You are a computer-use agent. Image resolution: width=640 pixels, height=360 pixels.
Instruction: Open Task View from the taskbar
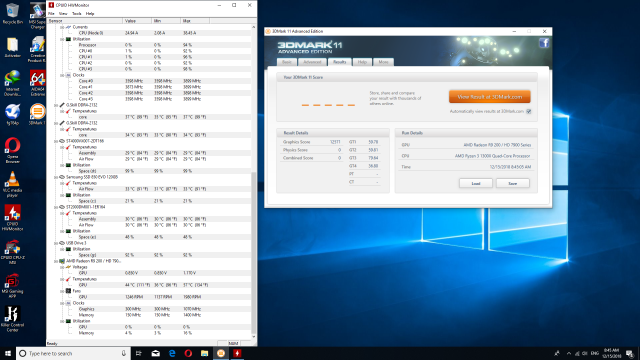point(138,353)
